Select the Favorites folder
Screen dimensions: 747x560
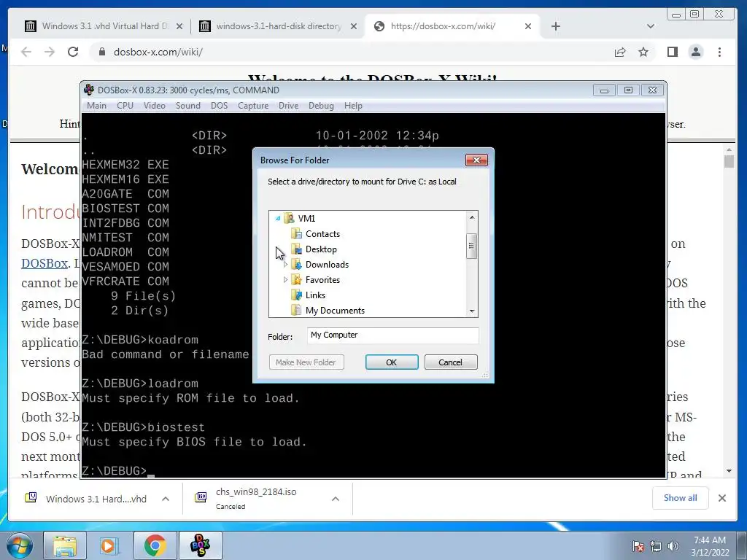tap(322, 280)
